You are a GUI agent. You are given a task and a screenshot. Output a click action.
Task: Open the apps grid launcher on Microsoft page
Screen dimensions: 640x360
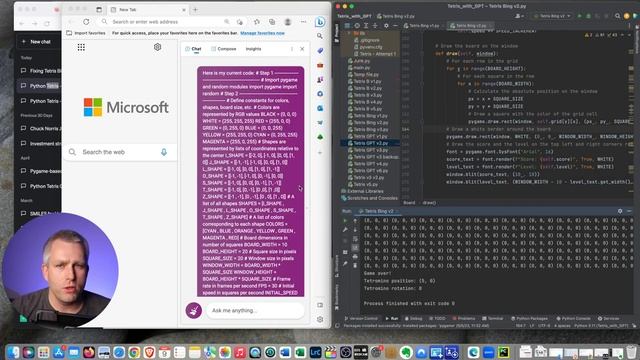pos(81,47)
